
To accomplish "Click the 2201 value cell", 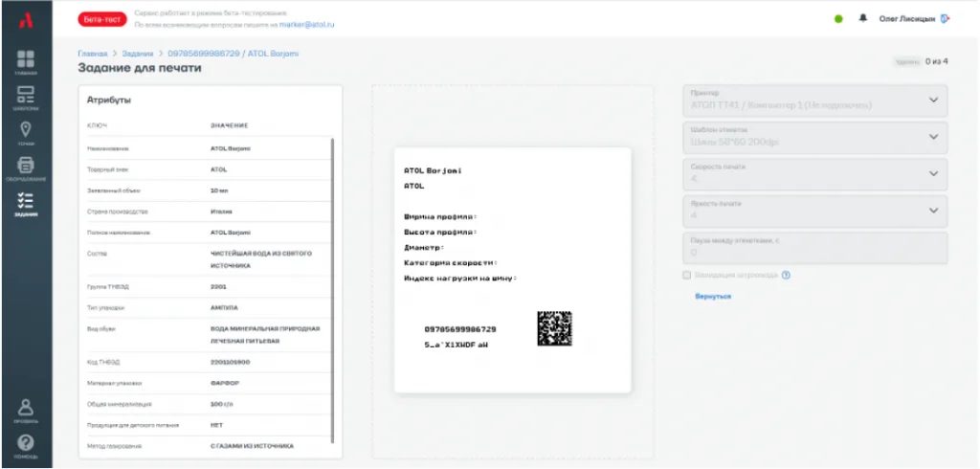I will point(218,286).
